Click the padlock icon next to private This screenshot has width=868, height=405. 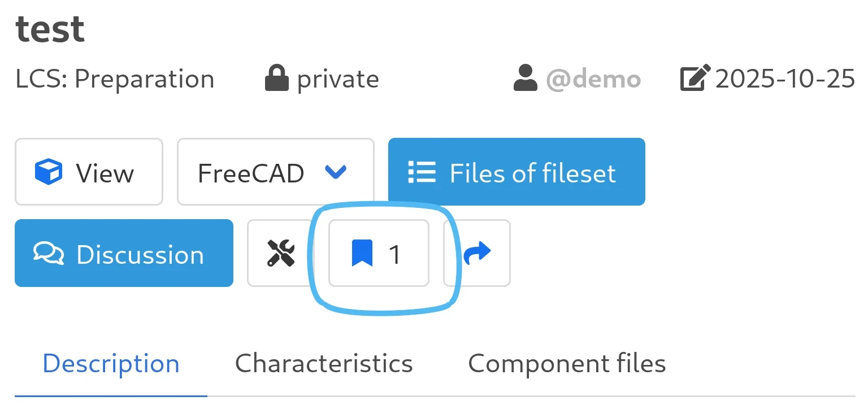click(277, 77)
